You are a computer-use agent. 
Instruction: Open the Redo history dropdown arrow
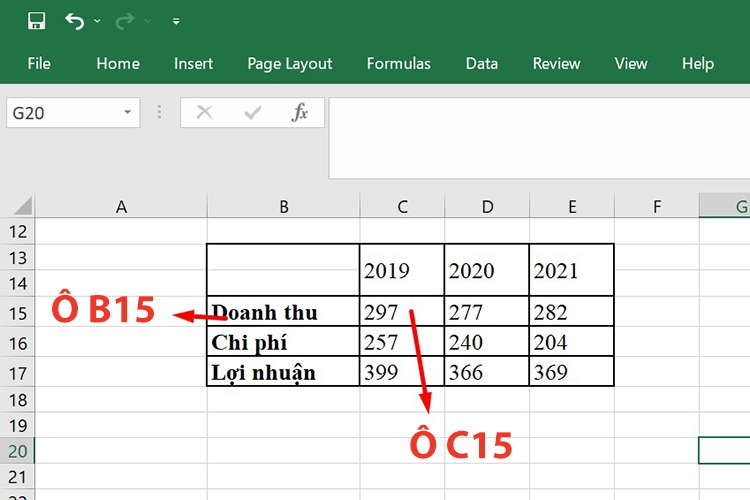pyautogui.click(x=148, y=21)
